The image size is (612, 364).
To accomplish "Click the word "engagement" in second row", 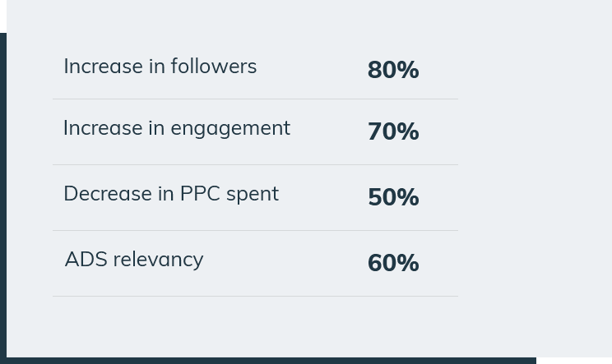I will click(x=230, y=129).
